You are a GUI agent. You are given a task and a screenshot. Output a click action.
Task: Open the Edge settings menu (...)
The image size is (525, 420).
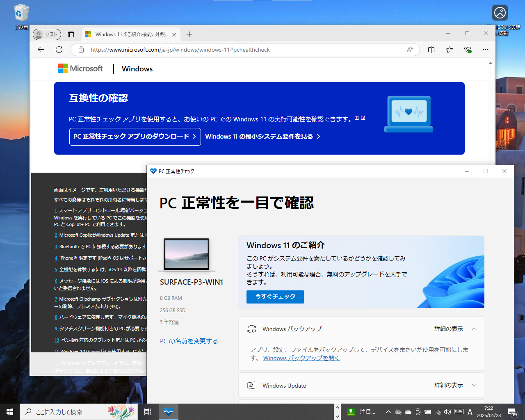(x=485, y=49)
